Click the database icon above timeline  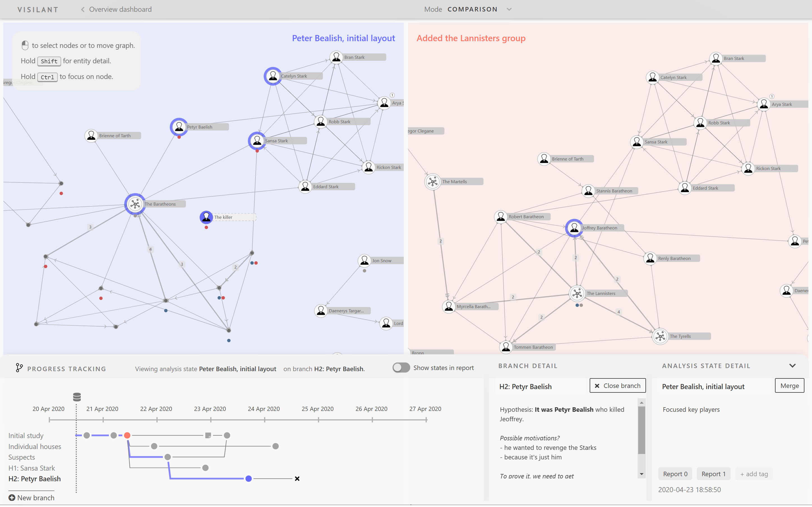click(x=77, y=397)
